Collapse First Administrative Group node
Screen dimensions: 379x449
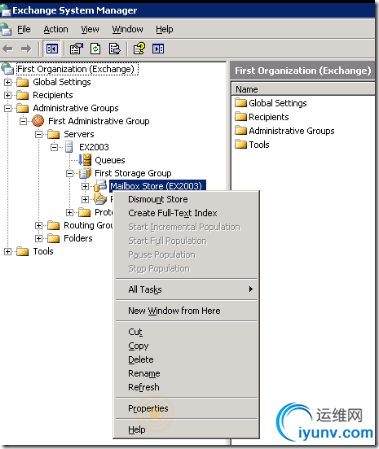click(23, 121)
